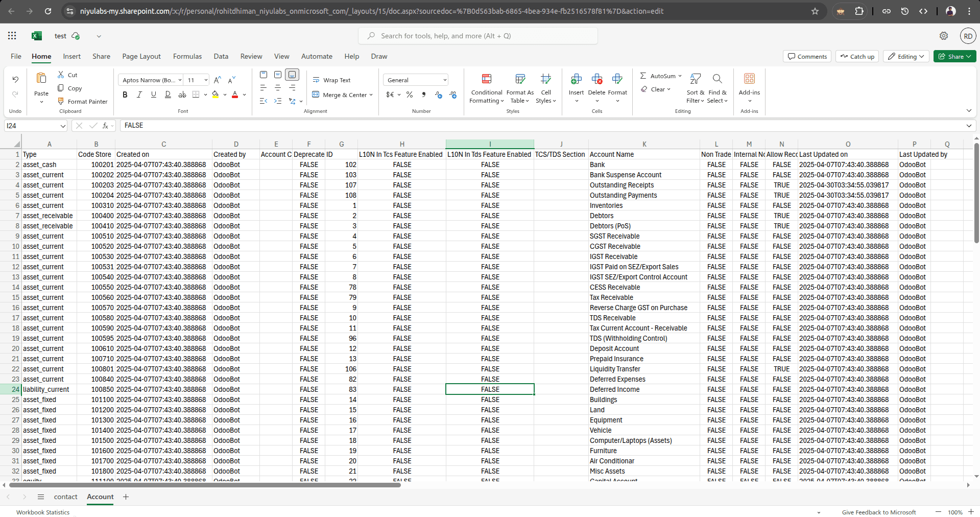Click the Increase Decimal icon
The image size is (980, 517).
(439, 95)
